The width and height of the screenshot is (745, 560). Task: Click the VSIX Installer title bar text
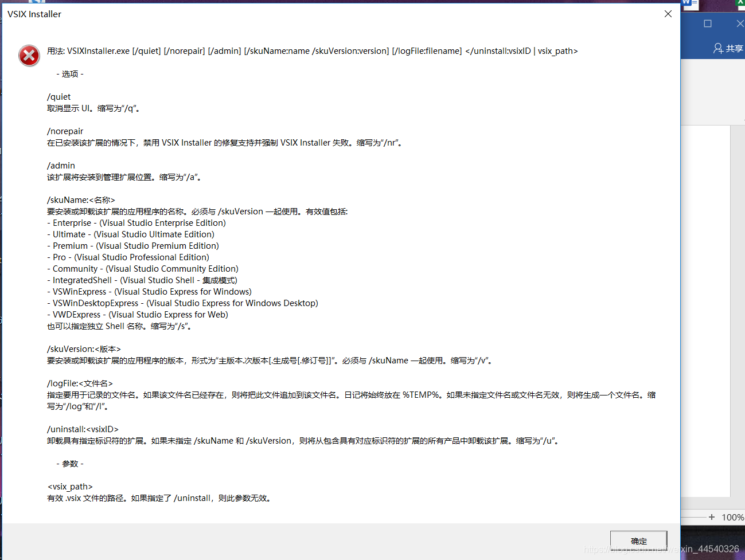pos(34,14)
